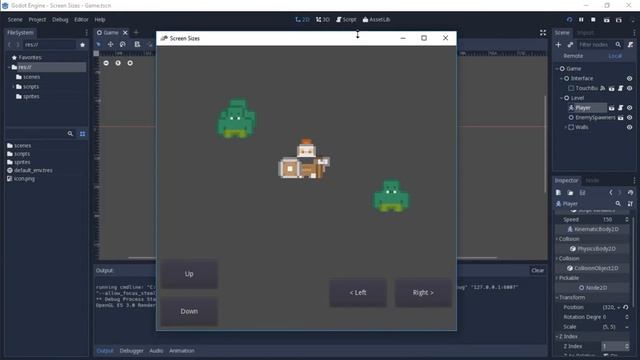640x360 pixels.
Task: Click the Right > button in the game window
Action: (x=423, y=293)
